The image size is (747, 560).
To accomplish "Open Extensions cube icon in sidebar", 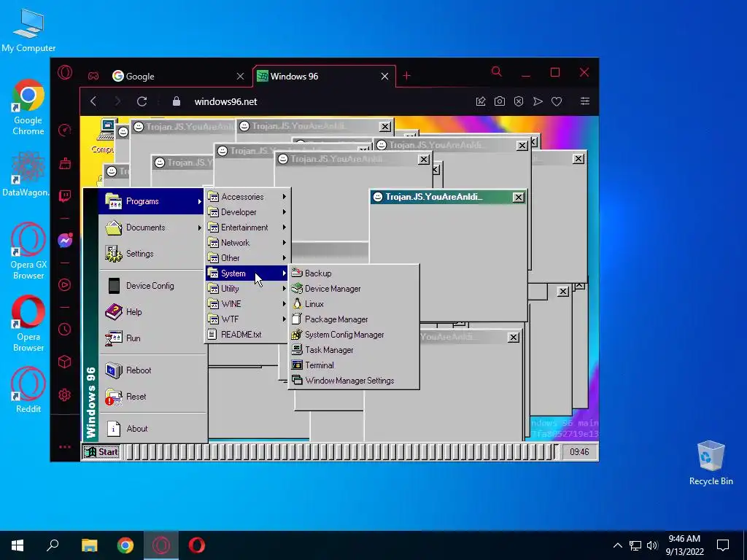I will pyautogui.click(x=65, y=362).
